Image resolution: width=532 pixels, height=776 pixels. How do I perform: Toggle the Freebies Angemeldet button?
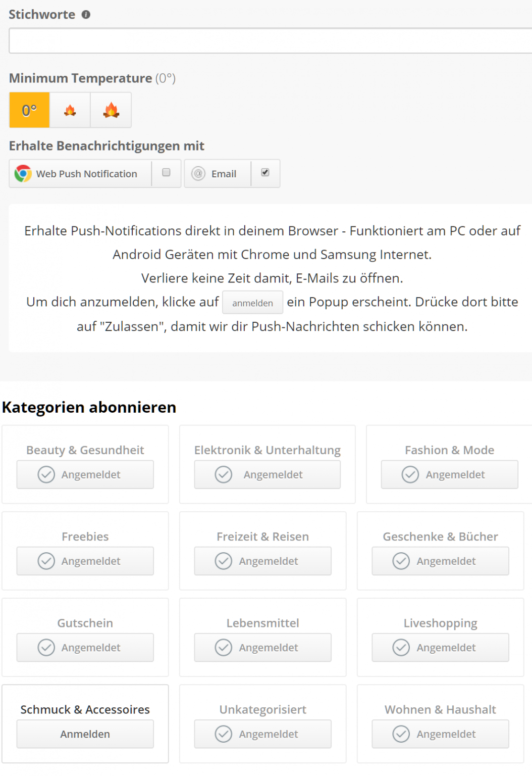pyautogui.click(x=85, y=561)
